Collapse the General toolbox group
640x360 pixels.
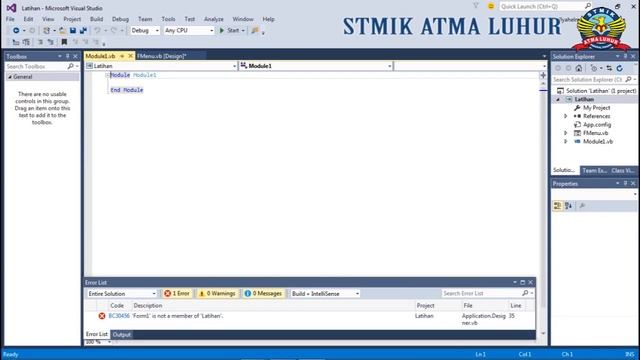(10, 77)
